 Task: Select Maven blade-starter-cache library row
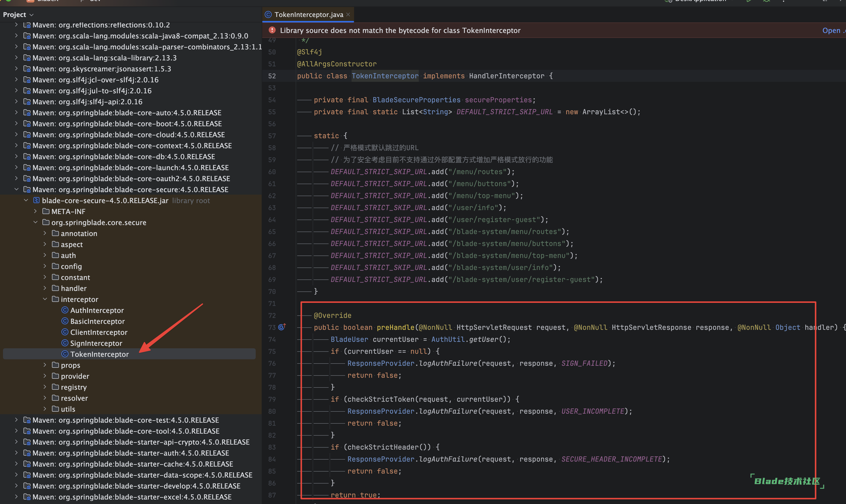[x=131, y=464]
